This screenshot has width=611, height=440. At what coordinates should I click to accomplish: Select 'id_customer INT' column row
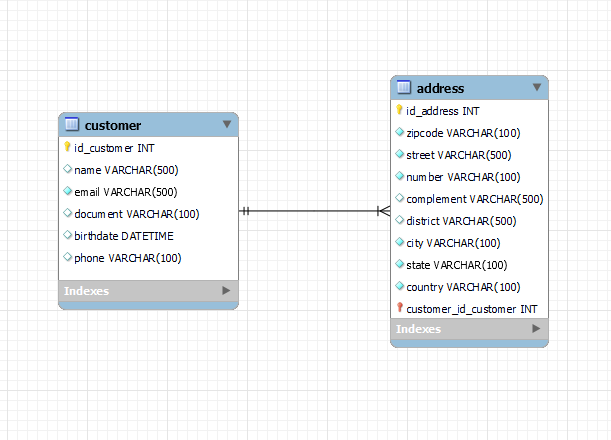pos(148,148)
